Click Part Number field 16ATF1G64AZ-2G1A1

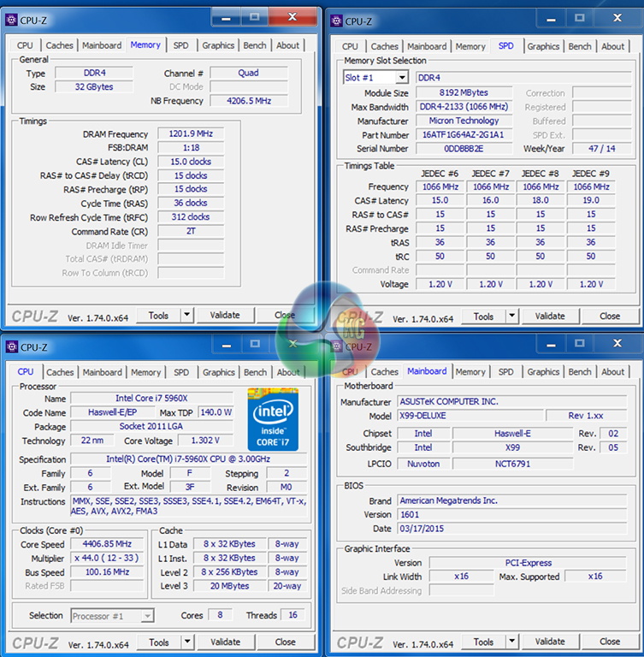click(x=464, y=134)
